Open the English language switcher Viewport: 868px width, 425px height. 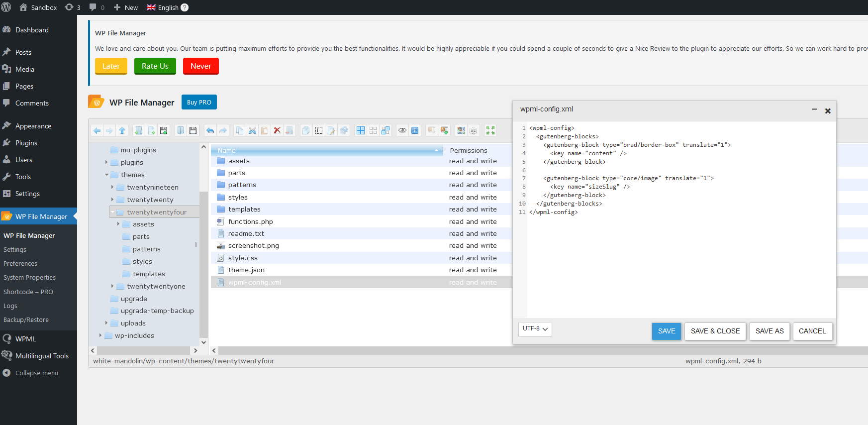(168, 7)
